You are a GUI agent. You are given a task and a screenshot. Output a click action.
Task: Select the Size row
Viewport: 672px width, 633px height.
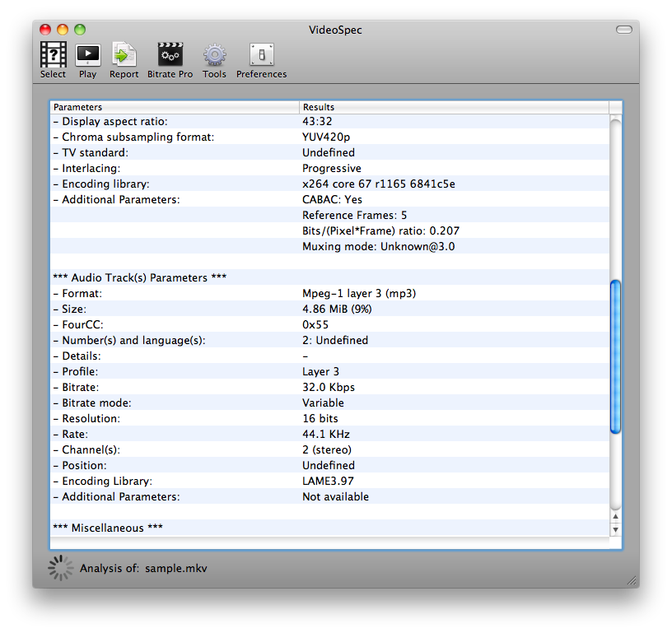(329, 309)
